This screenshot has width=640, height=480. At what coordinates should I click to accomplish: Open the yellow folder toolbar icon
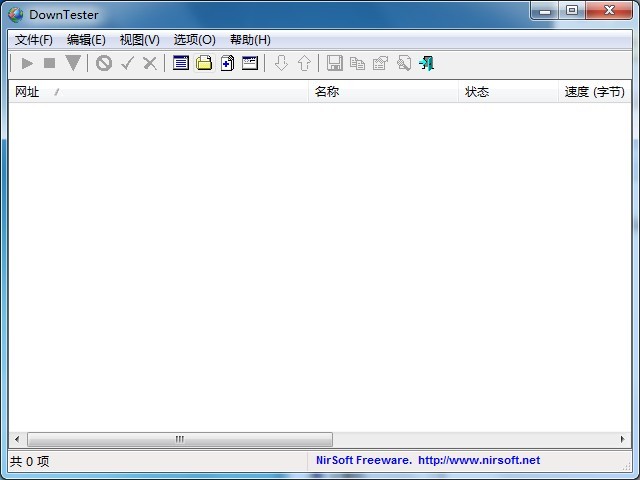pos(204,63)
